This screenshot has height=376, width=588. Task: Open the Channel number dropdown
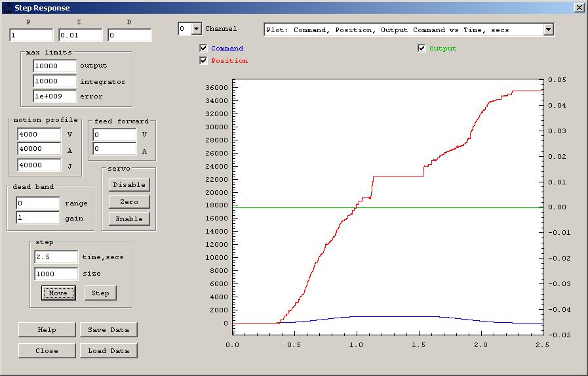pos(196,29)
